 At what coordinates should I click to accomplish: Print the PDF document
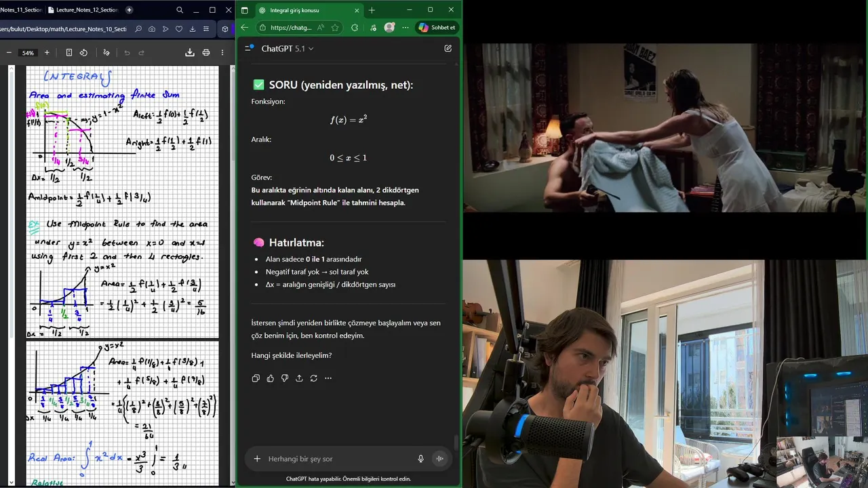tap(206, 52)
